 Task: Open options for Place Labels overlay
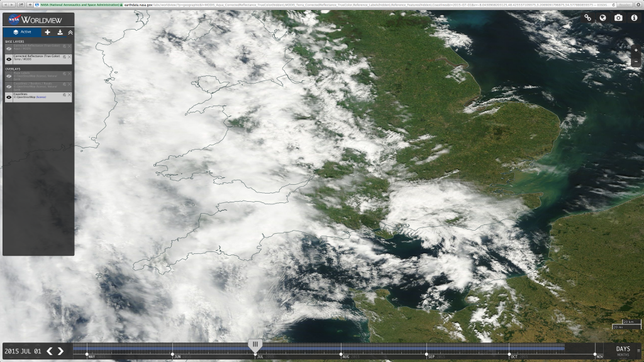coord(65,74)
